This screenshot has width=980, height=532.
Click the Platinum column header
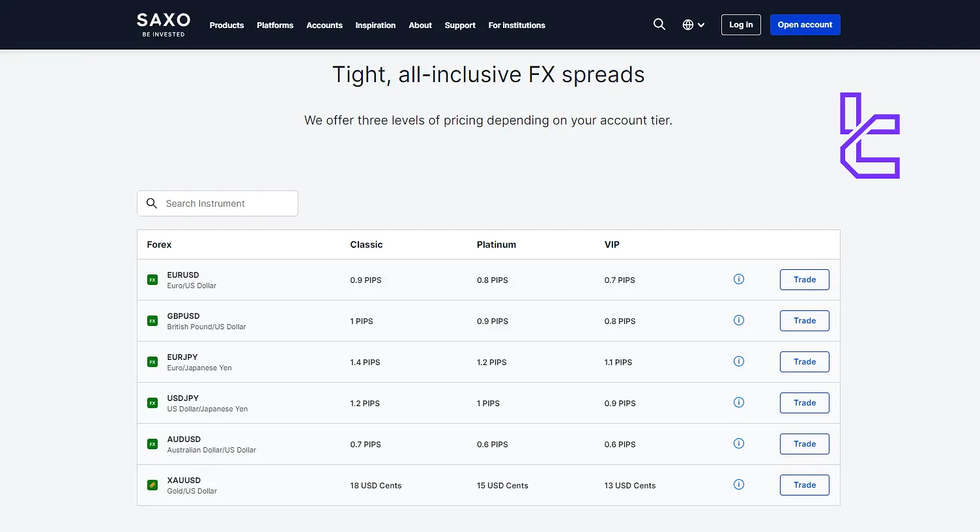497,244
